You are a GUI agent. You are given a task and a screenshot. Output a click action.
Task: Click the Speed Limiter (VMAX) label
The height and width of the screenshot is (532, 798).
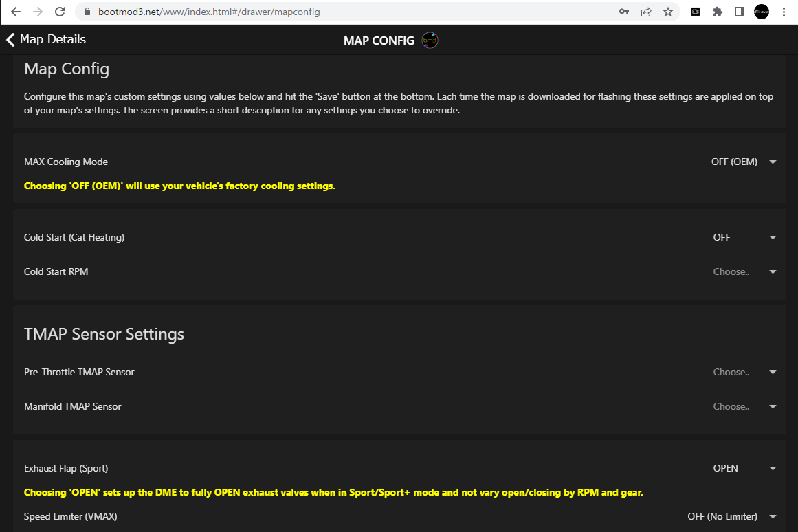[x=70, y=517]
